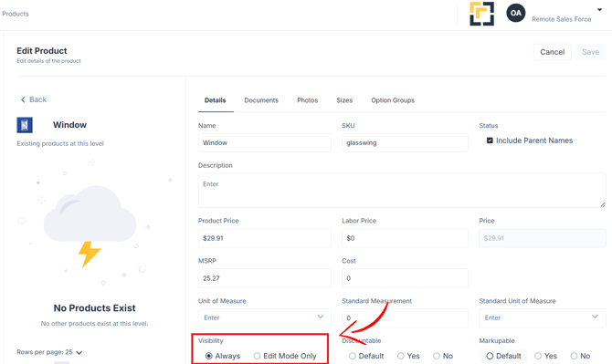Open the Standard Unit of Measure dropdown
This screenshot has height=364, width=612.
543,318
